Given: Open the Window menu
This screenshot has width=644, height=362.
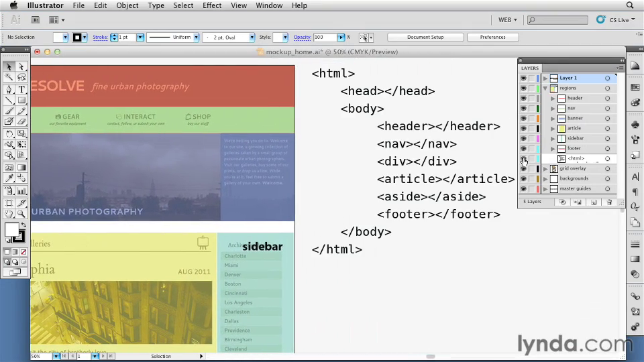Looking at the screenshot, I should tap(269, 5).
